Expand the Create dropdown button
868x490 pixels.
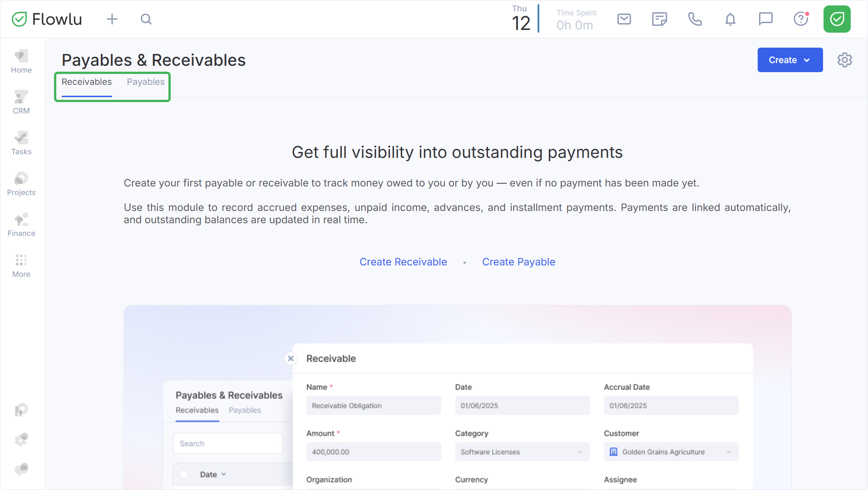point(790,60)
